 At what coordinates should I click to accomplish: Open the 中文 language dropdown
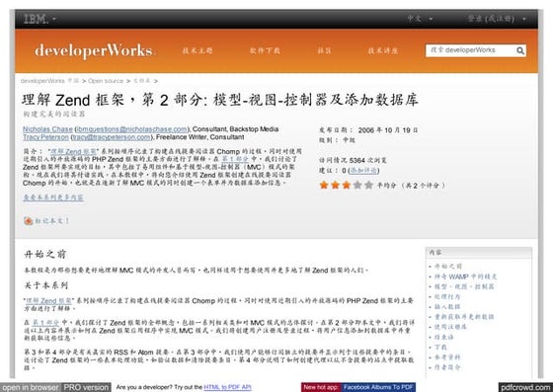click(x=420, y=19)
